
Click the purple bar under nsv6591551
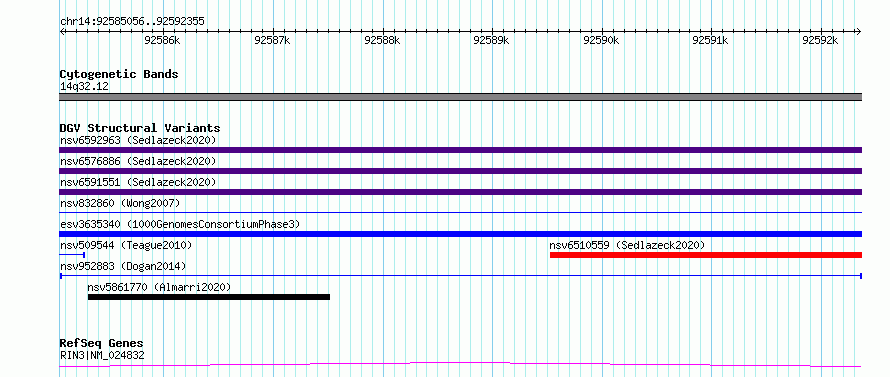pos(460,192)
